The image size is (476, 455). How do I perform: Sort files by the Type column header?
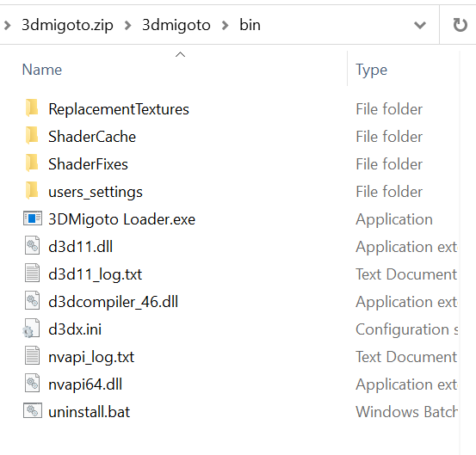[x=371, y=70]
